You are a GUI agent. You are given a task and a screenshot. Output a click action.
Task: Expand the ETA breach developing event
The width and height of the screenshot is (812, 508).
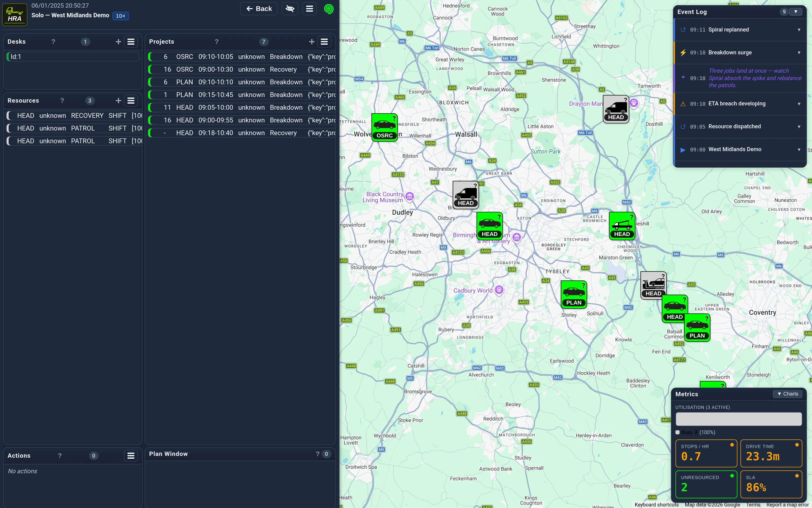[799, 104]
